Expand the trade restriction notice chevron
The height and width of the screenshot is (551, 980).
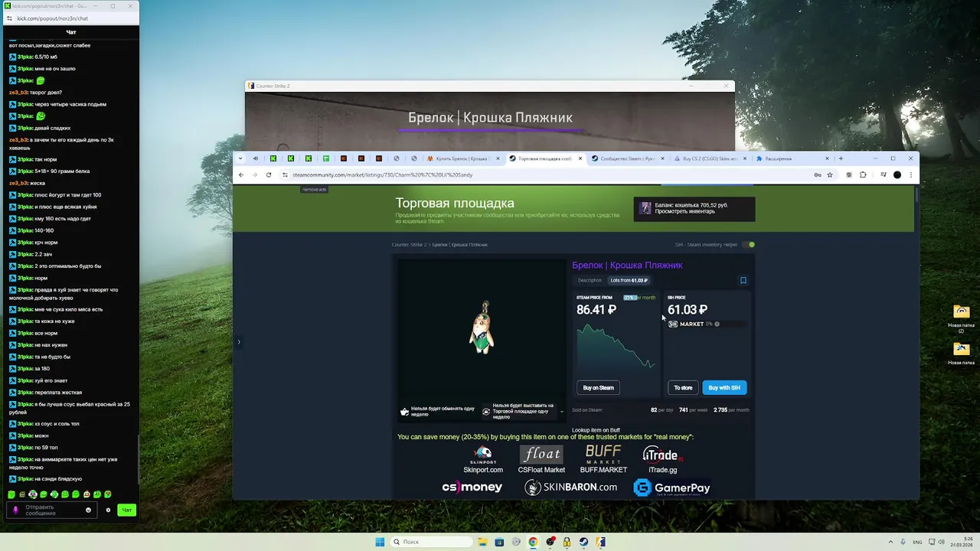pos(561,412)
